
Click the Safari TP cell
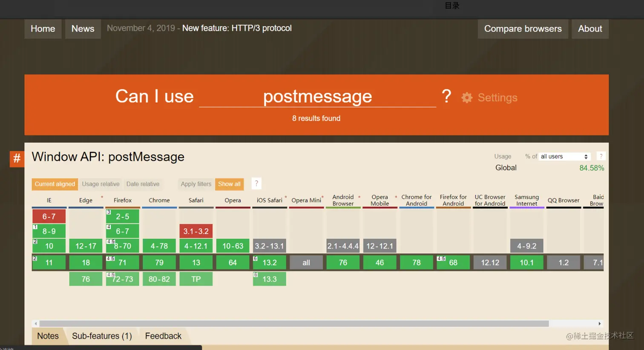click(x=196, y=279)
